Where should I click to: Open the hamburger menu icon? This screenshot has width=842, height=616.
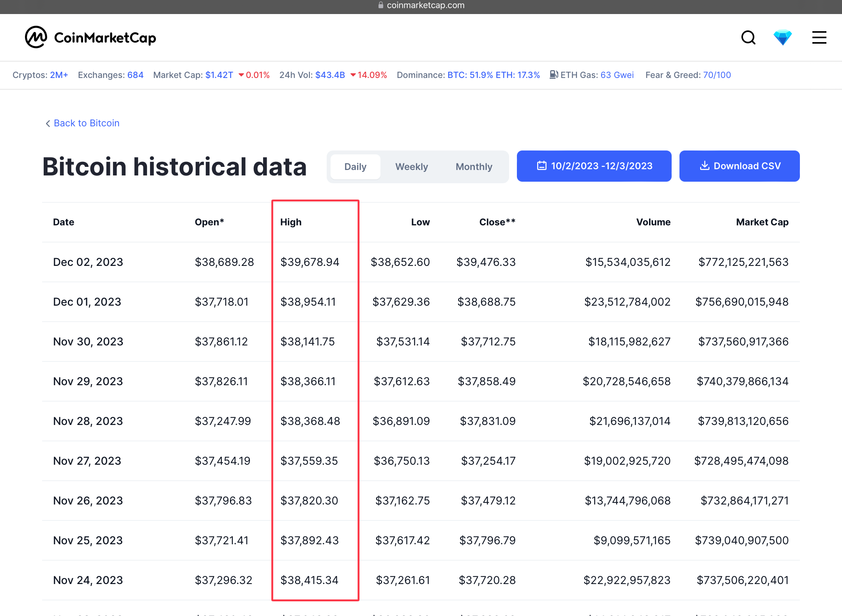tap(819, 38)
